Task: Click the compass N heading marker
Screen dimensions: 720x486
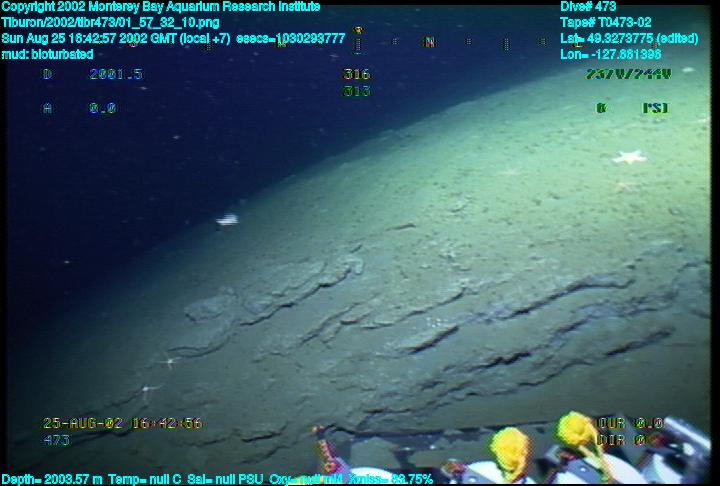Action: click(x=430, y=42)
